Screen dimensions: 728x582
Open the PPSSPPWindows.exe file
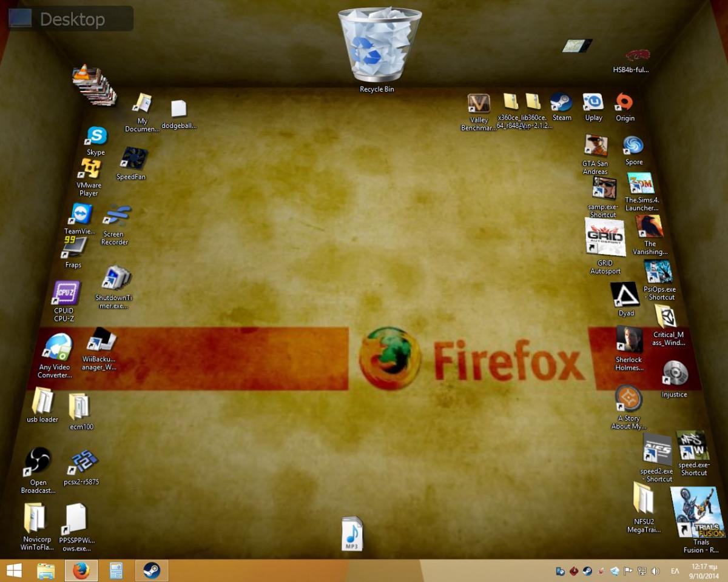coord(76,520)
